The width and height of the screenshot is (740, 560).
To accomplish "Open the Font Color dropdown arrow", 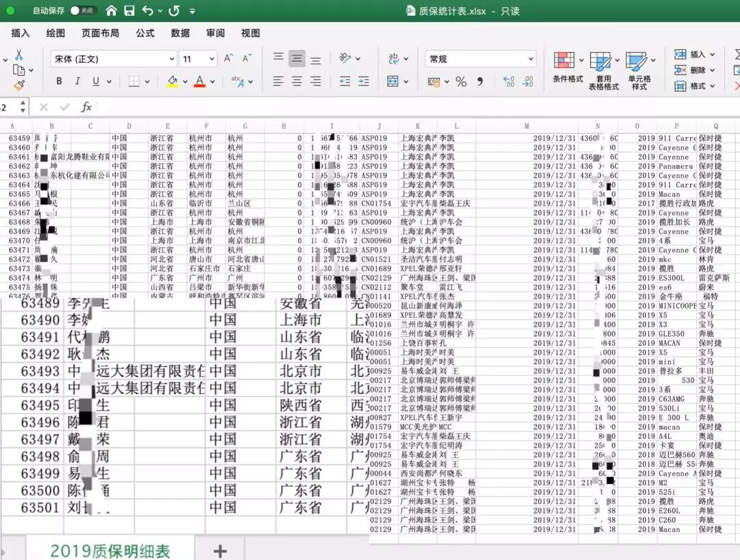I will (212, 81).
